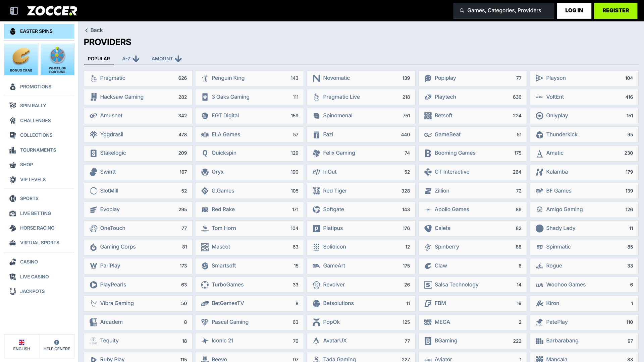Toggle the sidebar collapse icon
The height and width of the screenshot is (362, 644).
(x=14, y=11)
